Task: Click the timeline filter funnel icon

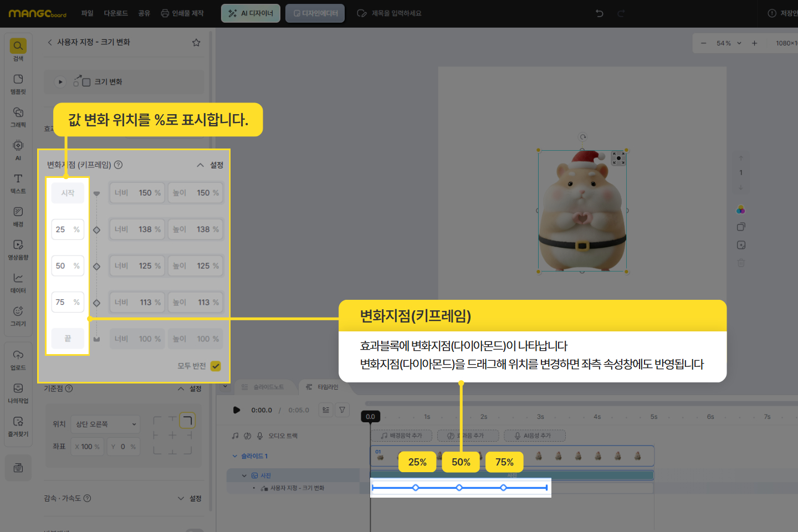Action: pyautogui.click(x=342, y=410)
